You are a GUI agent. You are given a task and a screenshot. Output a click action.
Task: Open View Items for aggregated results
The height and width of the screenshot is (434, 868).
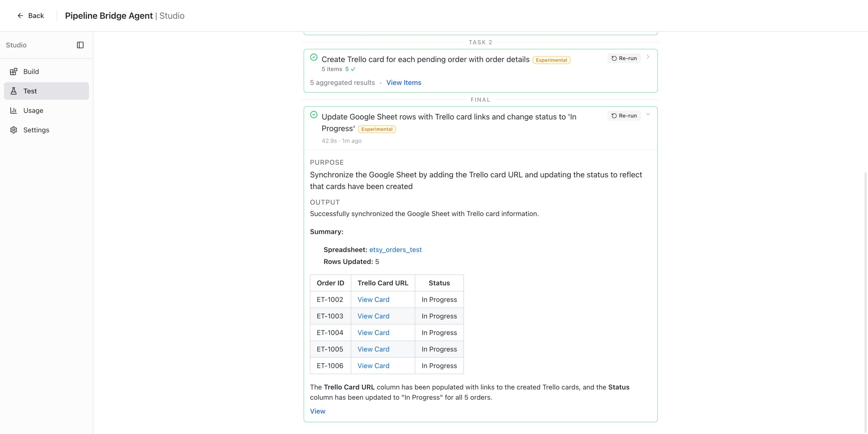click(x=404, y=83)
